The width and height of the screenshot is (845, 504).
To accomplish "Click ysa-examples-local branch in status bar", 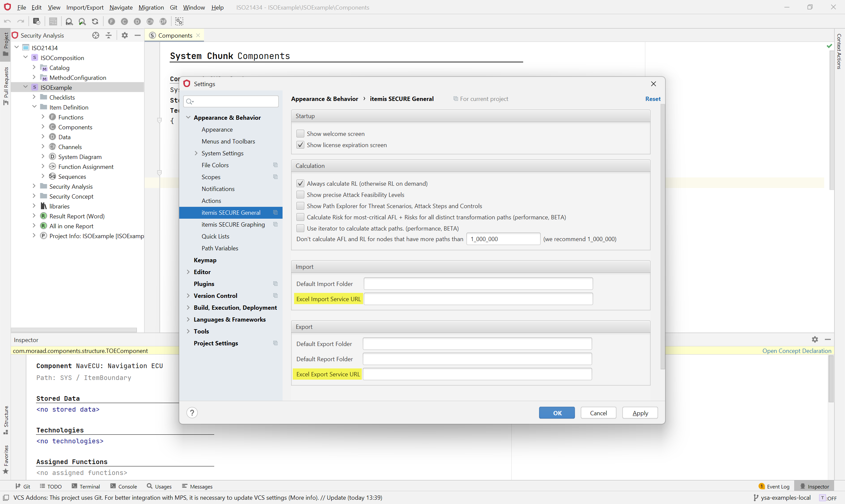I will [x=782, y=497].
